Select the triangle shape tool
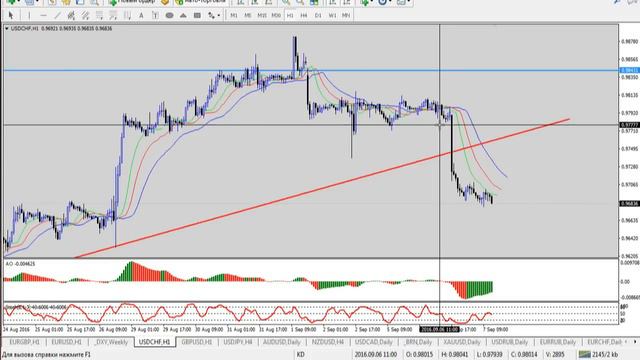This screenshot has width=640, height=360. 183,16
